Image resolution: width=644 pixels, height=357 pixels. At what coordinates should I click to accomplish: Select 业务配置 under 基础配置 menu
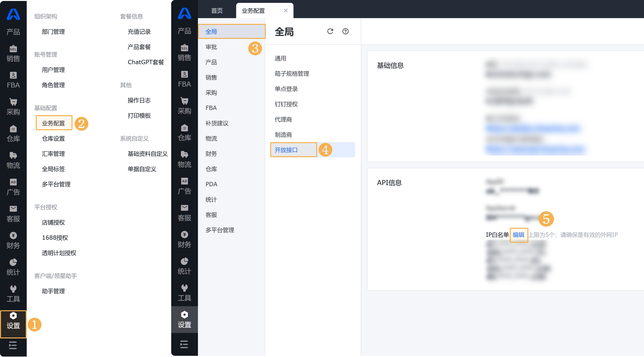(x=53, y=123)
